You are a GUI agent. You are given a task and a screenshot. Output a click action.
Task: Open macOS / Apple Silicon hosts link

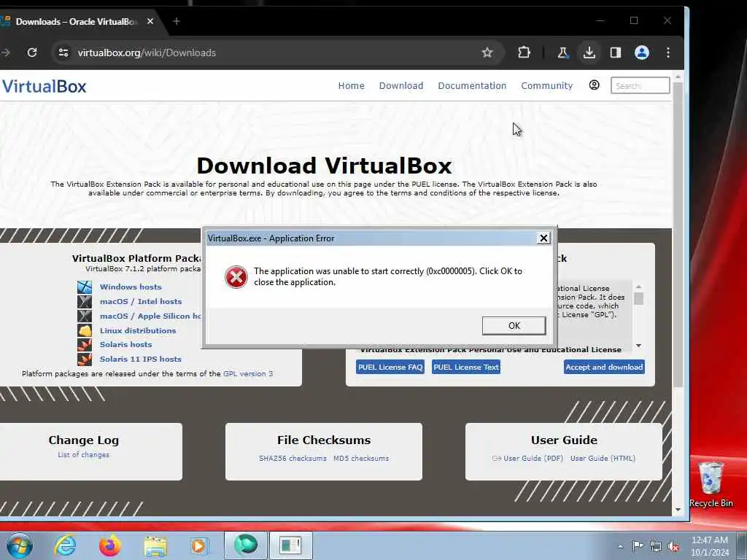click(150, 316)
